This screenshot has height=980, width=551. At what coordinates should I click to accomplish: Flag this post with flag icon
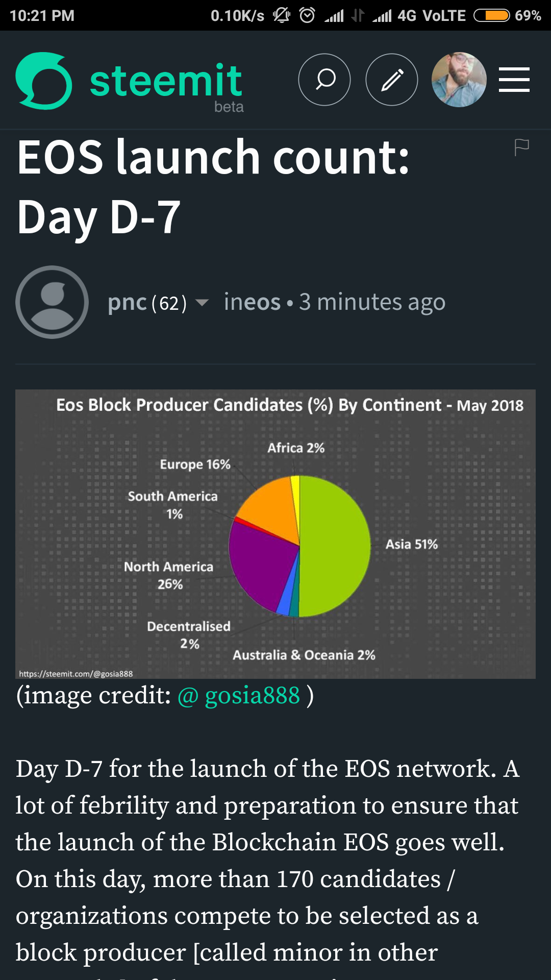(x=521, y=148)
